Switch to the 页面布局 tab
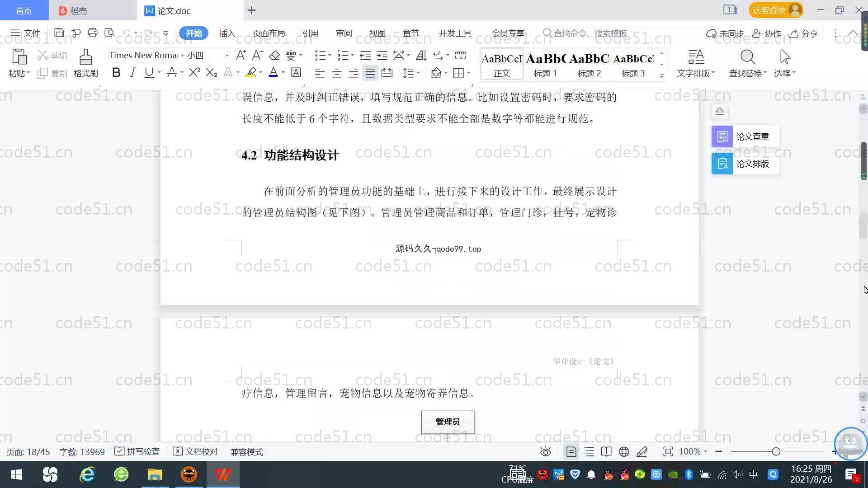 (269, 33)
